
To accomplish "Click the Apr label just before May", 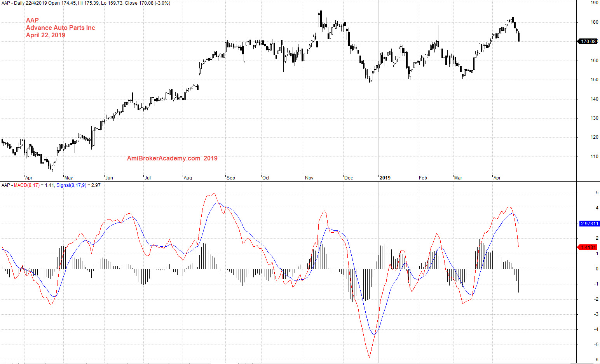I will pos(29,178).
